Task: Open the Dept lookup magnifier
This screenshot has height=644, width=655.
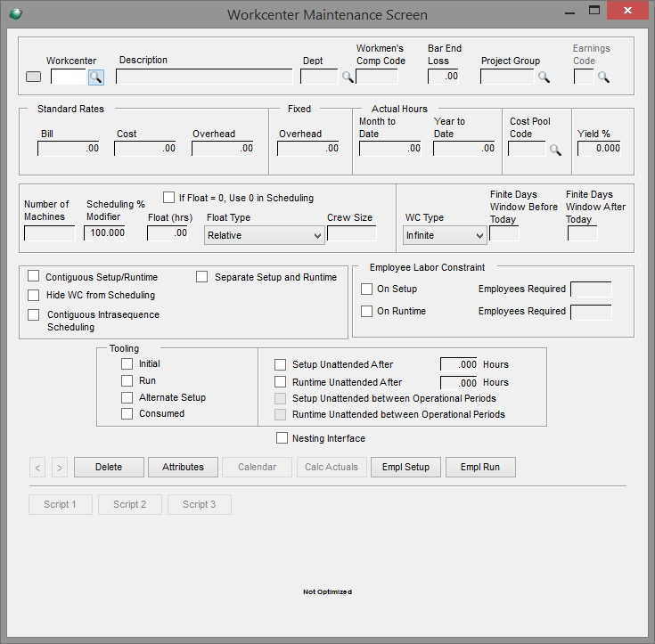Action: click(x=348, y=77)
